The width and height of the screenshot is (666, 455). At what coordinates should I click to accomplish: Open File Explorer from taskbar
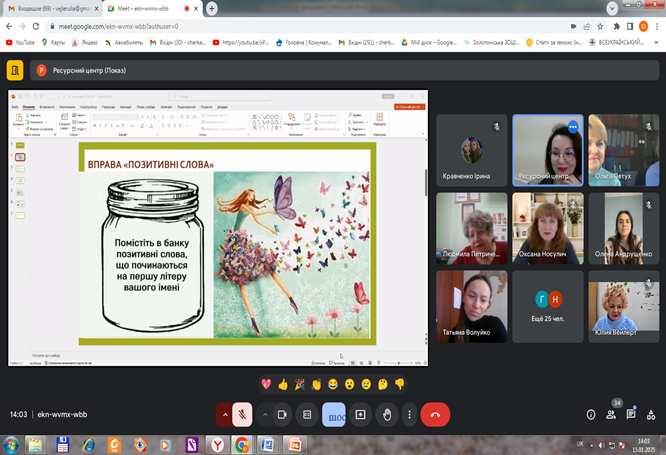click(x=36, y=445)
